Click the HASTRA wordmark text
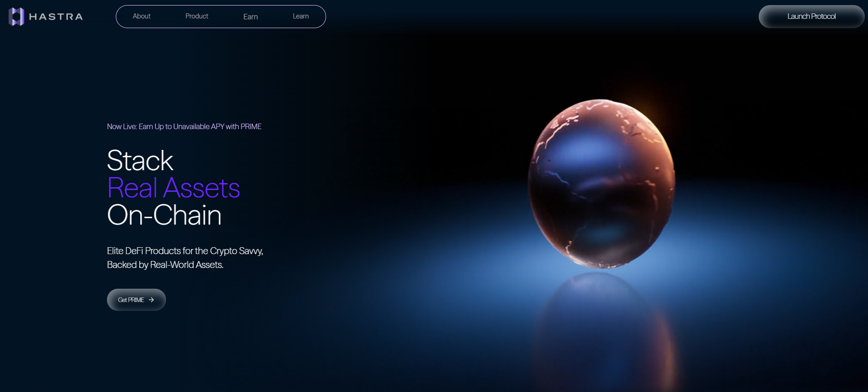The image size is (868, 392). (56, 17)
